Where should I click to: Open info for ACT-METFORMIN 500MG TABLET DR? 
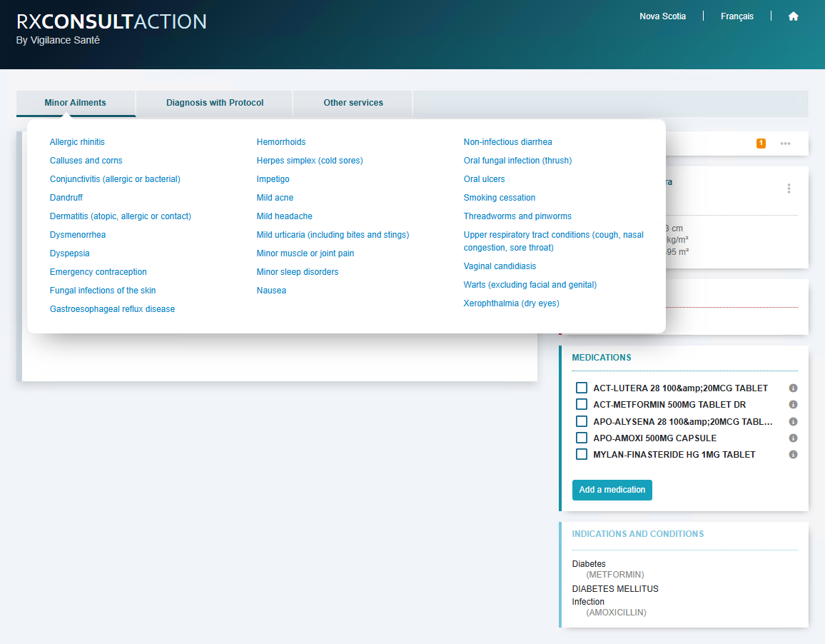tap(792, 404)
